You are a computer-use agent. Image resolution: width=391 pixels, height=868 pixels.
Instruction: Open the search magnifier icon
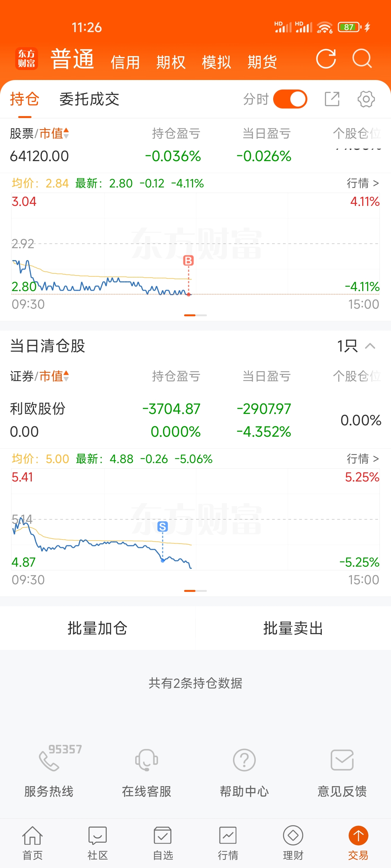[362, 59]
